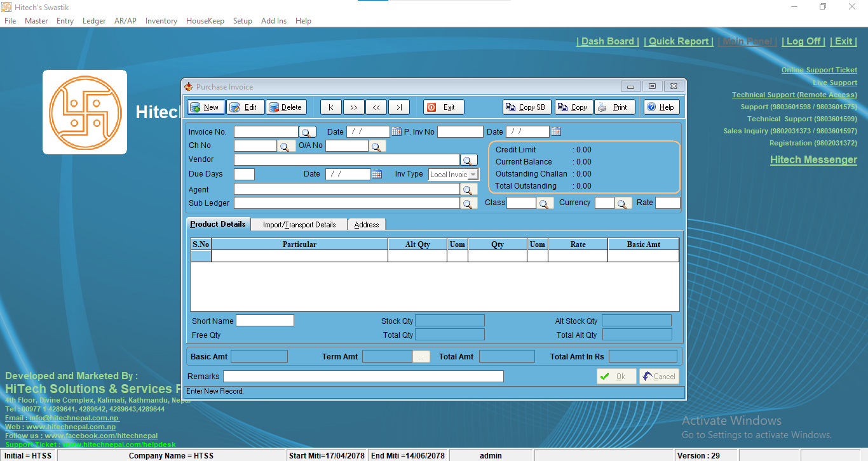The height and width of the screenshot is (461, 868).
Task: Click the Currency lookup magnifier icon
Action: click(623, 203)
